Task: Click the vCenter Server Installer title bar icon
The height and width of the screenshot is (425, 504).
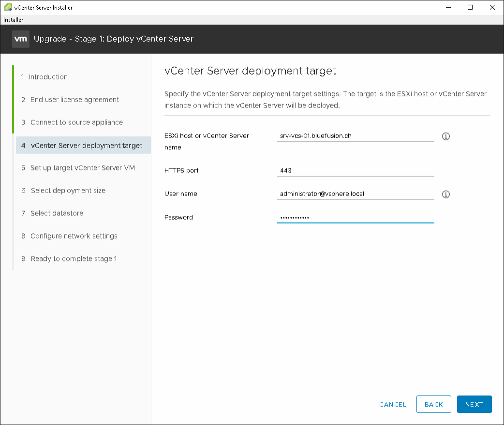Action: point(8,8)
